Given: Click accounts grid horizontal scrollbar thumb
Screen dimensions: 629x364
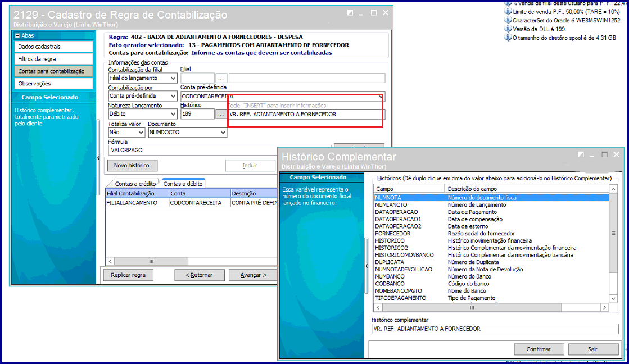Looking at the screenshot, I should point(151,261).
